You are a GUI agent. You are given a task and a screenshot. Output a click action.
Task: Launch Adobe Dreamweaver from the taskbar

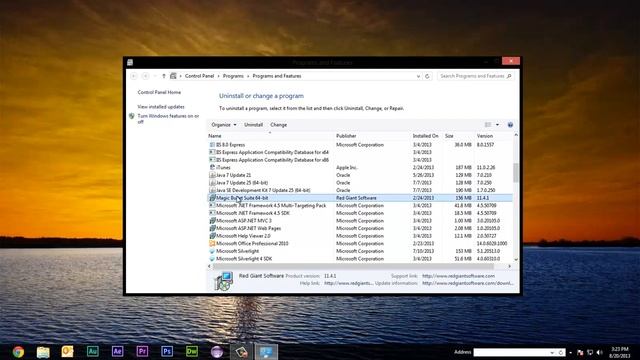(192, 351)
